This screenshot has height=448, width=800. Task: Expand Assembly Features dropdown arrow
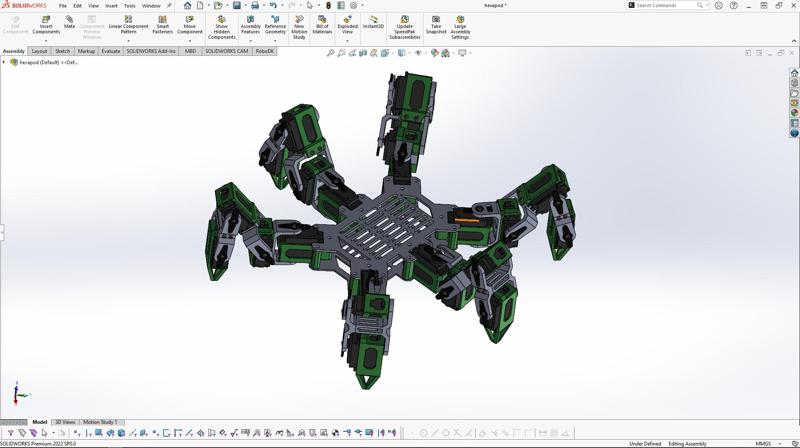point(250,41)
